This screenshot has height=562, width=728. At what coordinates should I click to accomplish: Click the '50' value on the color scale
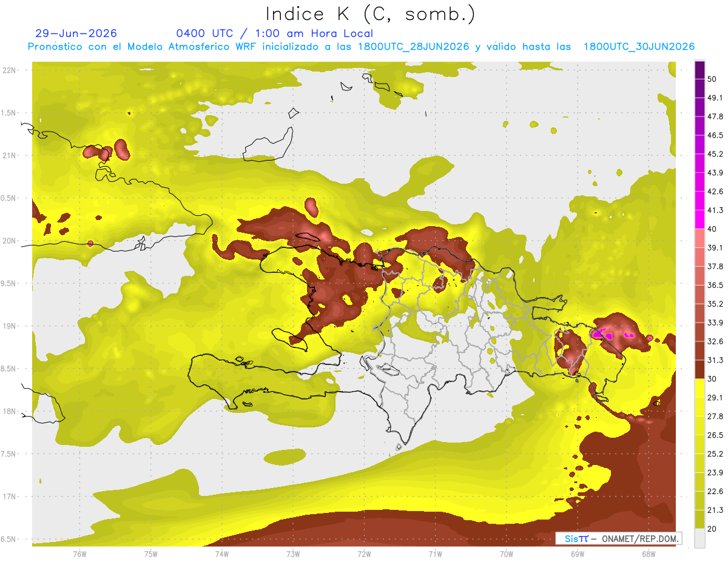pyautogui.click(x=713, y=79)
